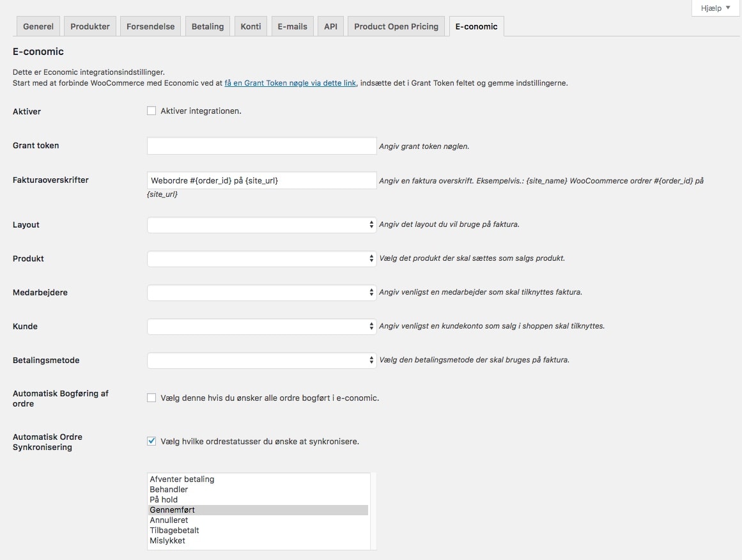Screen dimensions: 742x560
Task: Click 'Vælg hvilke ordrestatusser' label text
Action: coord(259,442)
